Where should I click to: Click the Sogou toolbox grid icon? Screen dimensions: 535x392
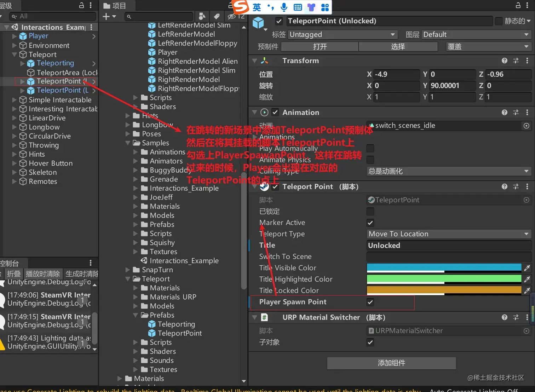point(325,7)
